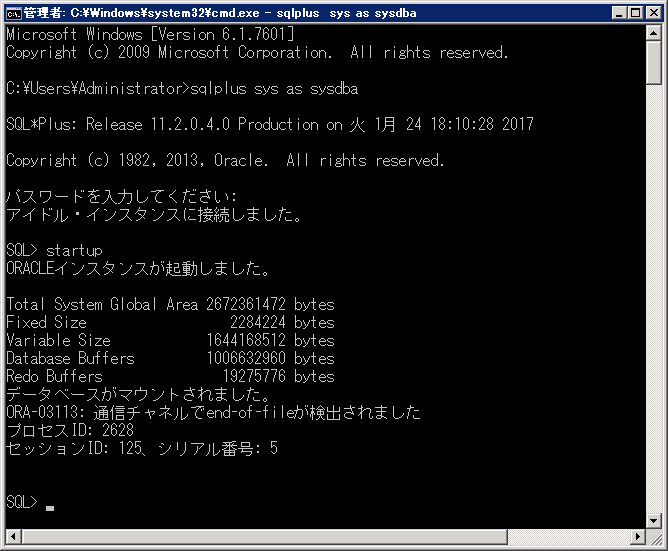Maximize the command prompt window
The height and width of the screenshot is (551, 668).
point(631,13)
